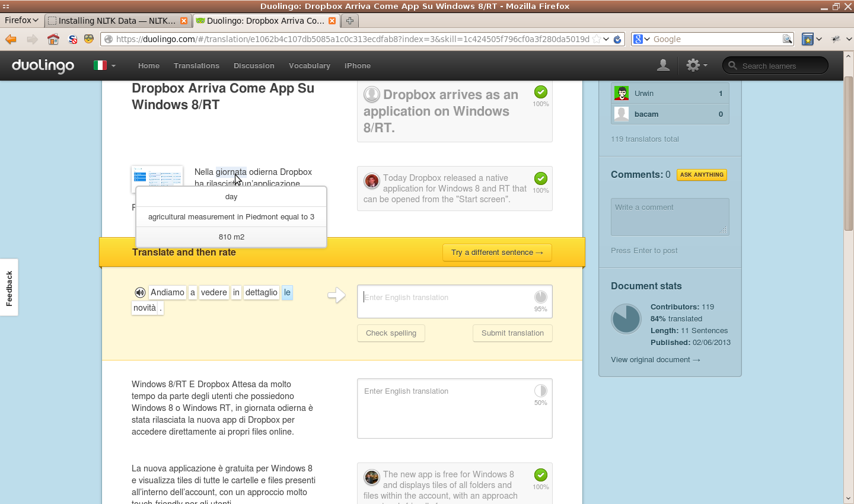This screenshot has height=504, width=854.
Task: Click the Write a comment text box
Action: 670,216
